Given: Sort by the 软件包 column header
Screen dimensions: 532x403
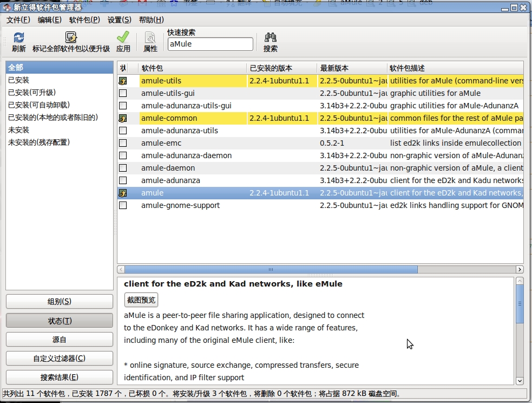Looking at the screenshot, I should [x=192, y=68].
